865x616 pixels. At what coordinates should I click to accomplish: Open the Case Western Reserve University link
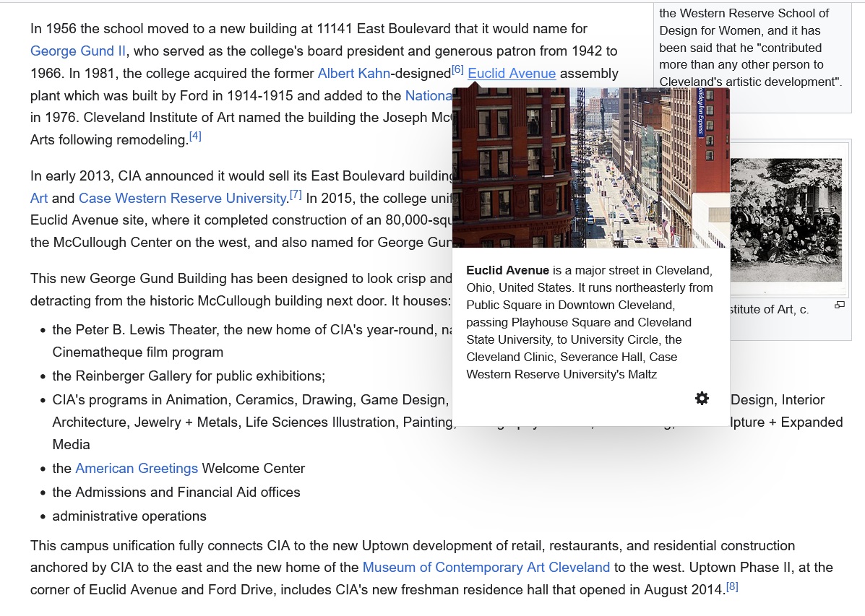click(182, 198)
